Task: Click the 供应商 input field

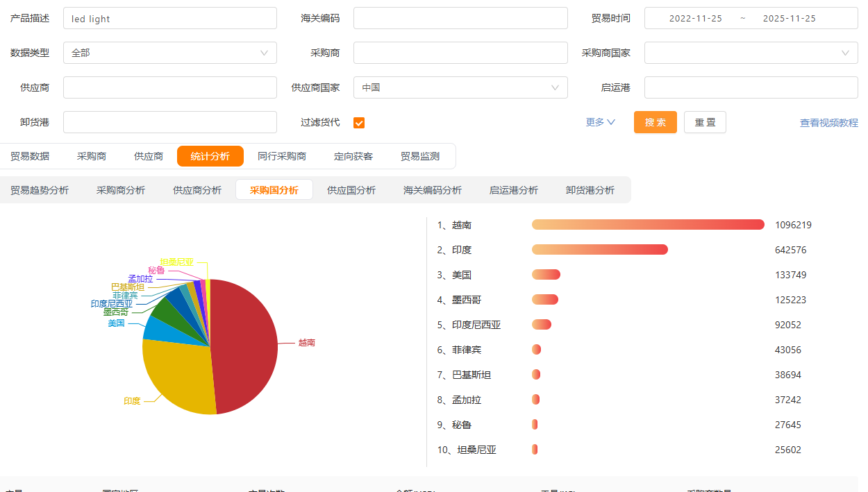Action: (x=170, y=87)
